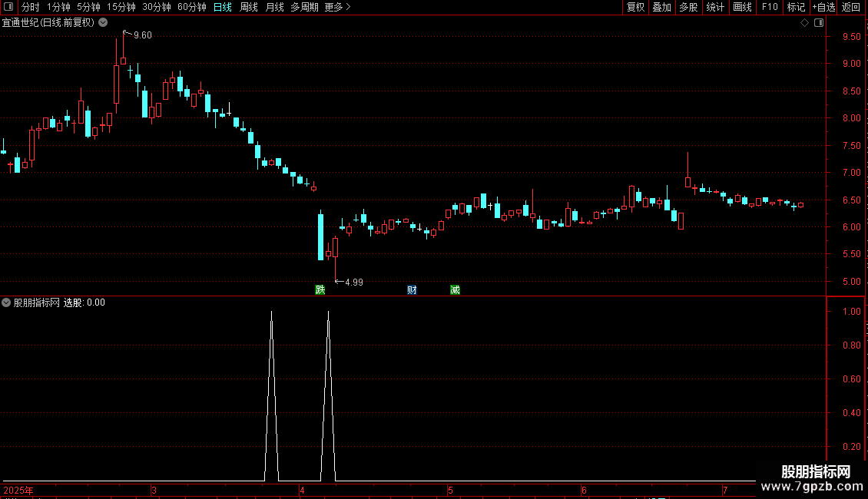Viewport: 868px width, 499px height.
Task: Select the 日线 daily tab
Action: 223,7
